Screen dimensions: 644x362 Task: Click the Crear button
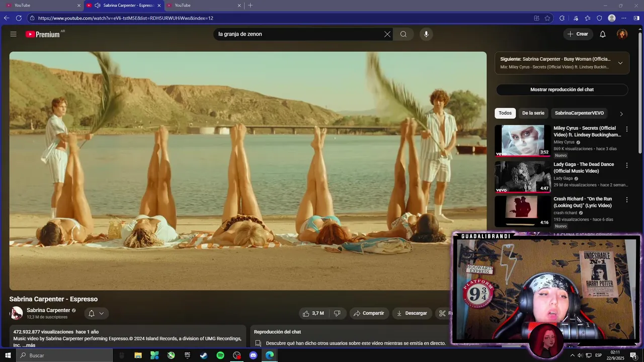[x=578, y=34]
